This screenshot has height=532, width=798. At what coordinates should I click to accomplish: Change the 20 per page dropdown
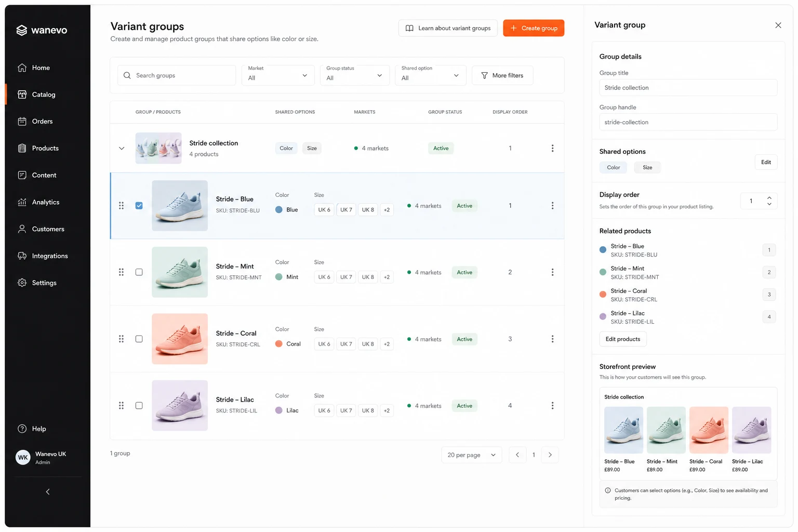[x=472, y=455]
